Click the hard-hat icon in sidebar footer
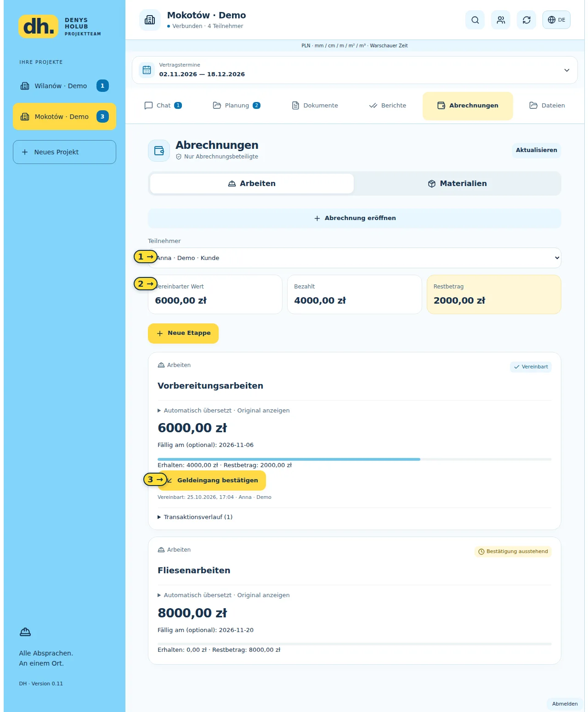The width and height of the screenshot is (588, 712). (x=25, y=633)
